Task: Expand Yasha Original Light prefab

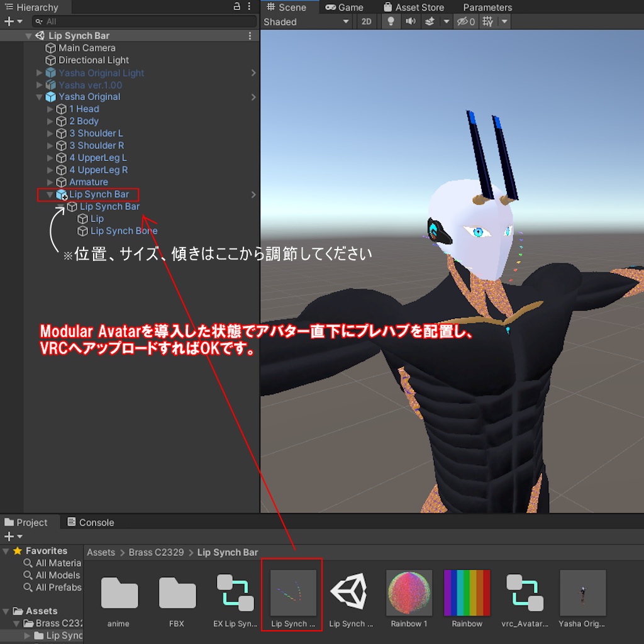Action: click(x=40, y=73)
